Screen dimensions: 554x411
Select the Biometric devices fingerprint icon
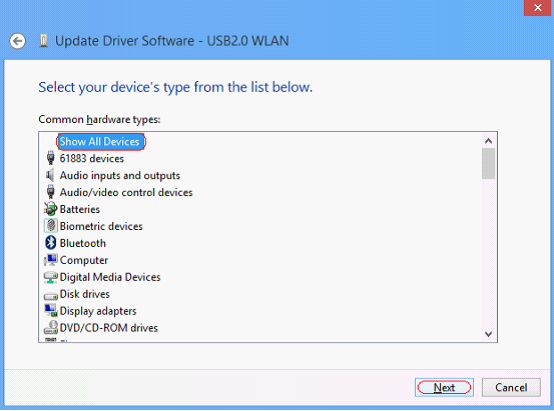(51, 226)
